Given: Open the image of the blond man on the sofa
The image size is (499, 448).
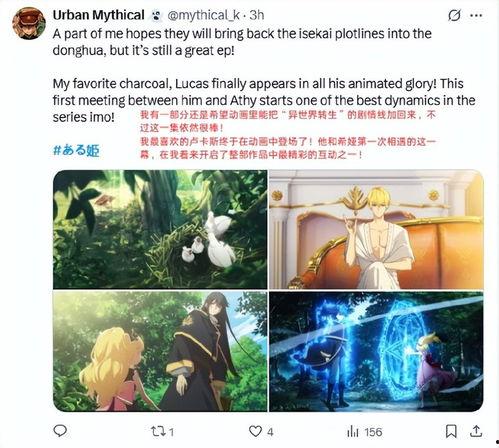Looking at the screenshot, I should [x=376, y=229].
